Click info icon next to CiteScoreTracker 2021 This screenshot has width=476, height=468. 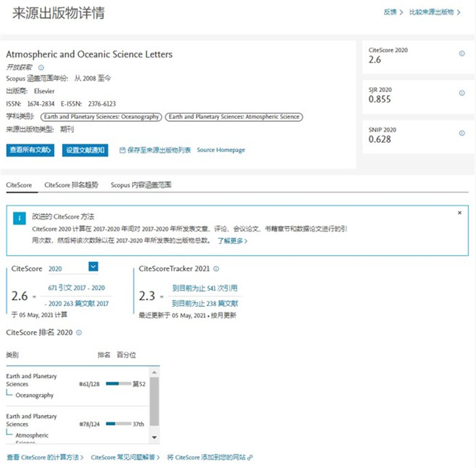pyautogui.click(x=216, y=269)
